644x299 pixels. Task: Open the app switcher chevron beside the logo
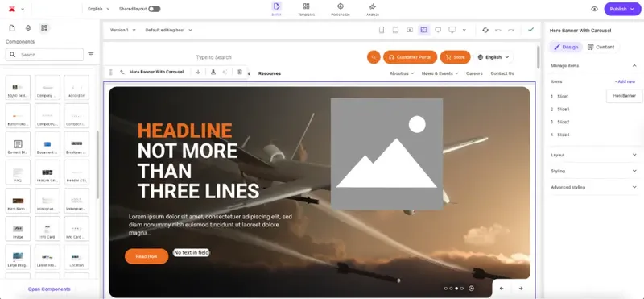tap(23, 9)
